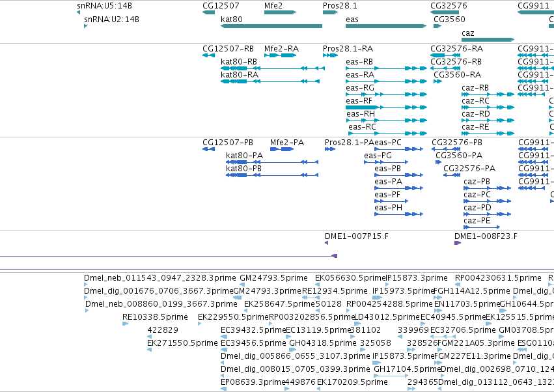Select transcript eas-RA
554x392 pixels.
click(x=360, y=75)
